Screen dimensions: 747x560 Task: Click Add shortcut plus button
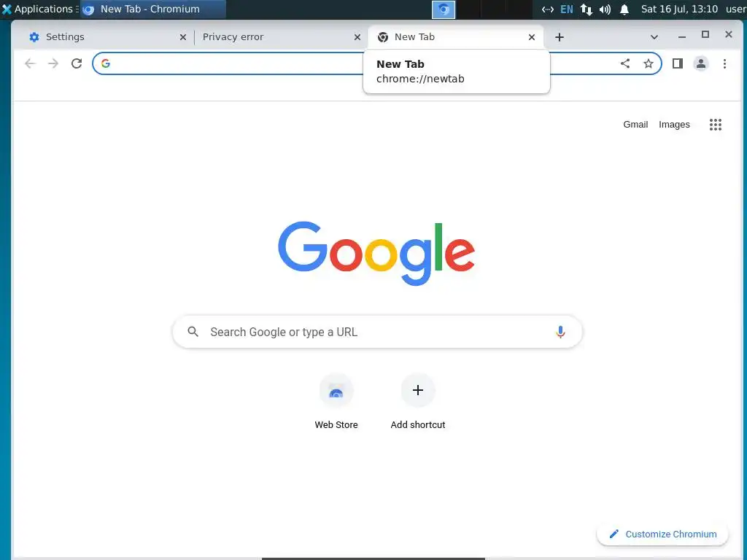(418, 391)
